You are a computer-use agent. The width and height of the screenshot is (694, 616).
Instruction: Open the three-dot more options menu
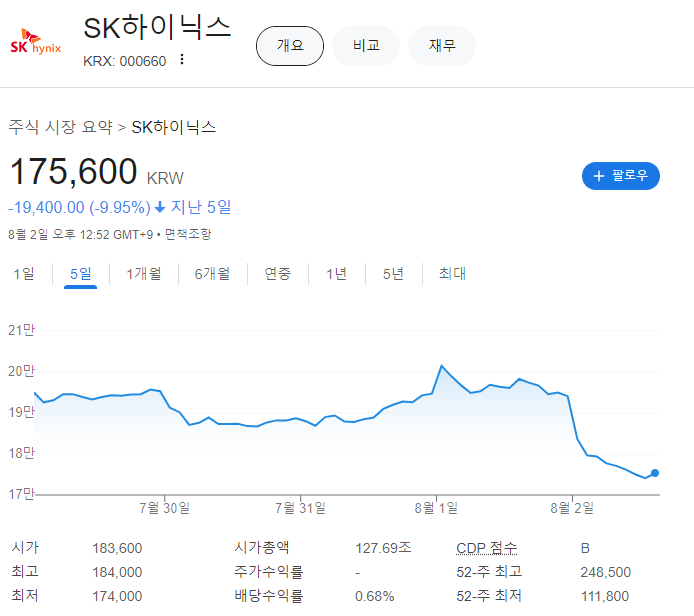(x=181, y=59)
